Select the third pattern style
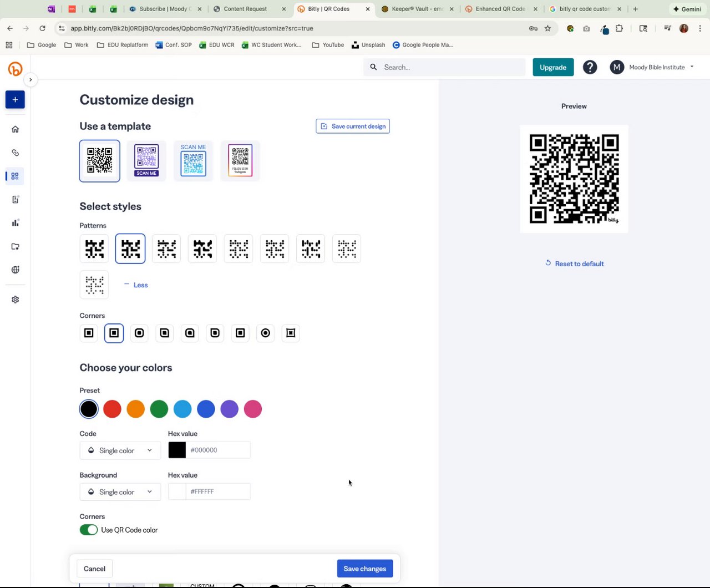710x588 pixels. coord(166,249)
